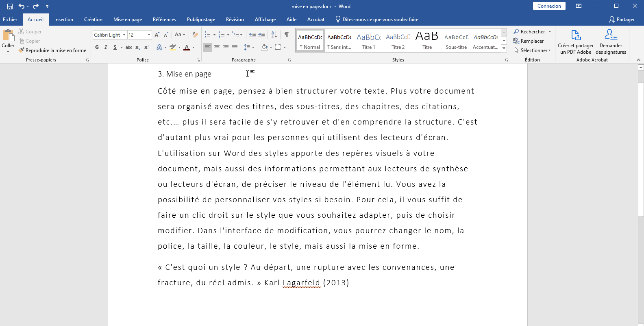The width and height of the screenshot is (644, 326).
Task: Open the font size 12 dropdown
Action: tap(149, 35)
